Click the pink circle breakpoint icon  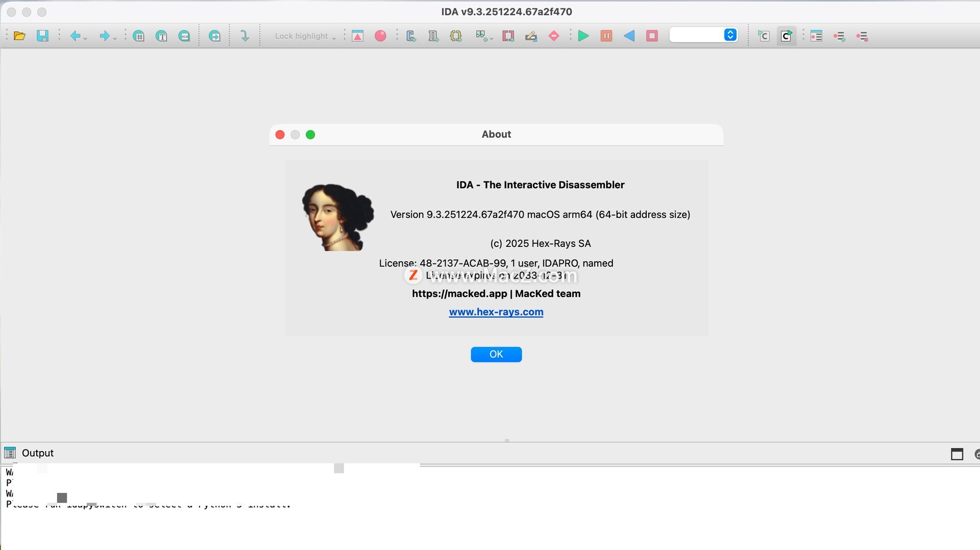point(380,36)
